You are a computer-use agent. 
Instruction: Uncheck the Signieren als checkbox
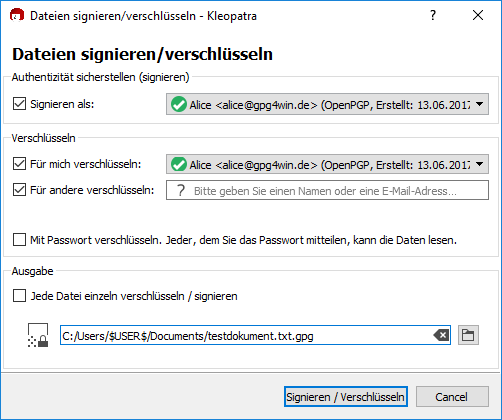(19, 104)
